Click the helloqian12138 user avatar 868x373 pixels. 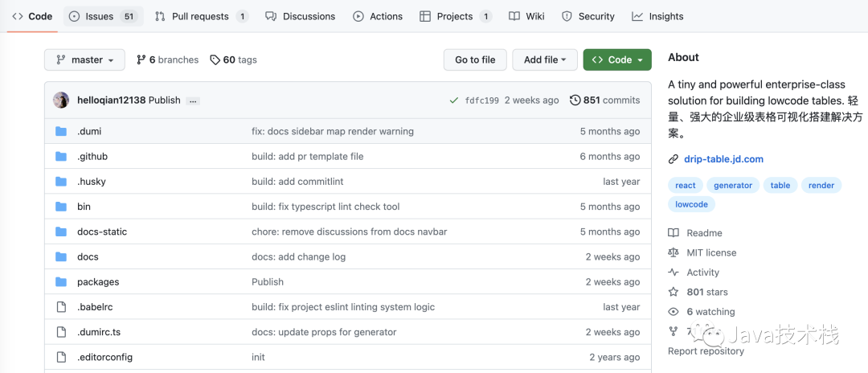click(x=61, y=100)
